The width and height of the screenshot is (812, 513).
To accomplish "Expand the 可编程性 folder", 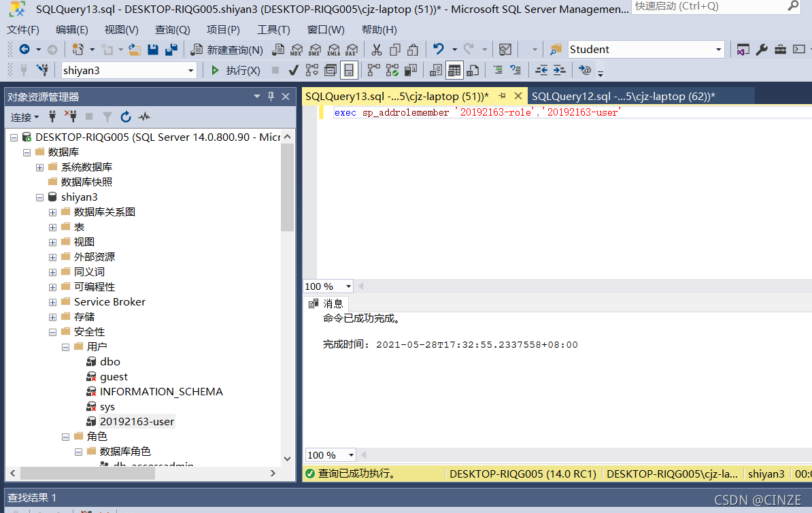I will [x=52, y=287].
